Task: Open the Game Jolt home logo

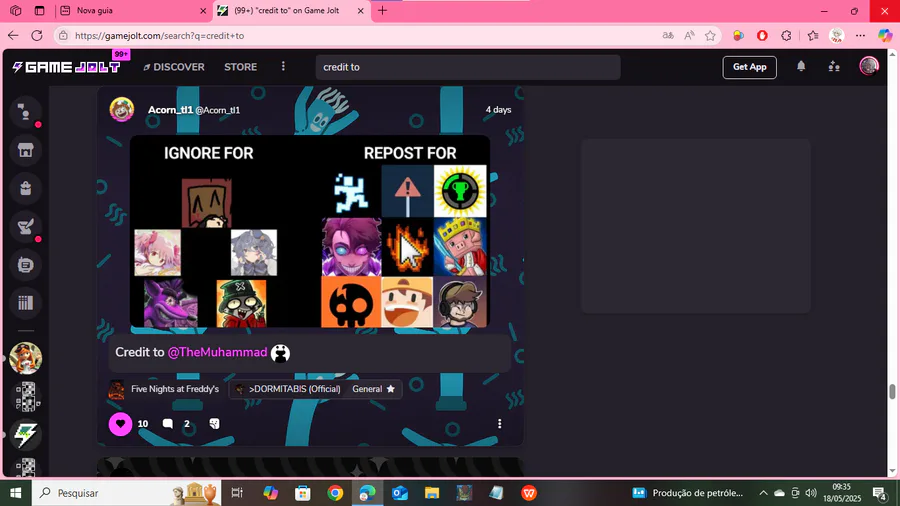Action: coord(67,67)
